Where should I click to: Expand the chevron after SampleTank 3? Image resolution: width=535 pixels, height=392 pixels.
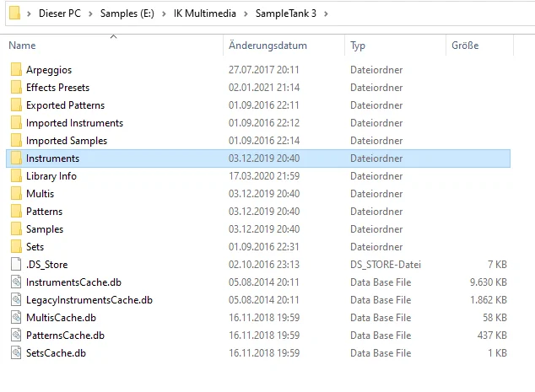(326, 13)
